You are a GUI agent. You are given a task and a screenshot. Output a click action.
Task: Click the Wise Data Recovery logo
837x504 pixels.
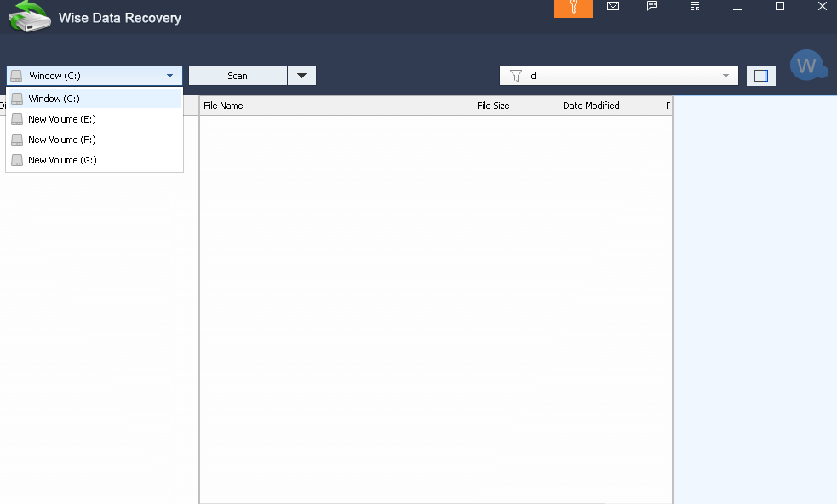tap(29, 16)
